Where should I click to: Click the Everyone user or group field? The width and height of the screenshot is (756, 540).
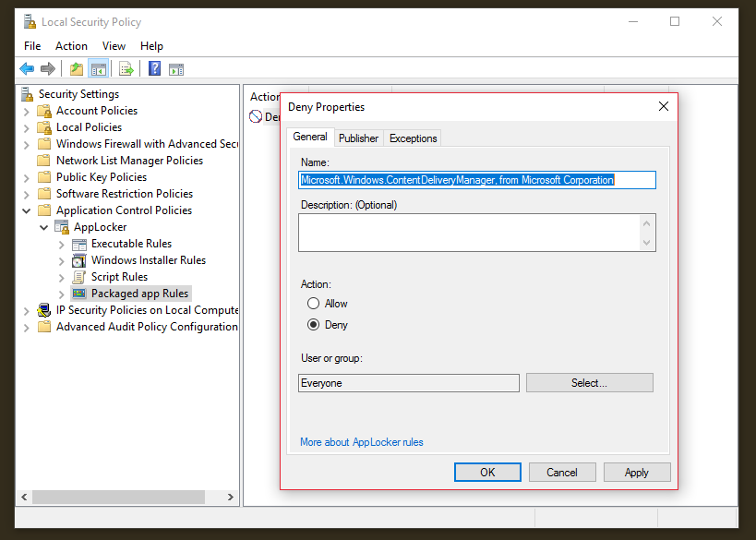pyautogui.click(x=408, y=383)
